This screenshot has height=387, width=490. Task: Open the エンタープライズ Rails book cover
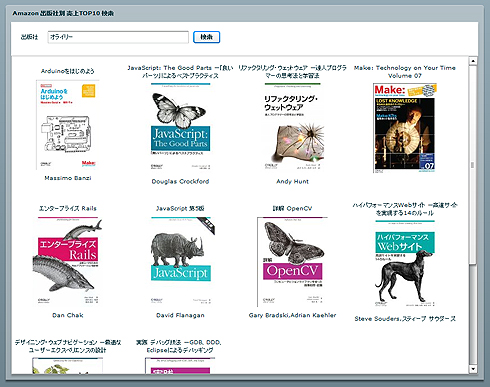point(68,261)
